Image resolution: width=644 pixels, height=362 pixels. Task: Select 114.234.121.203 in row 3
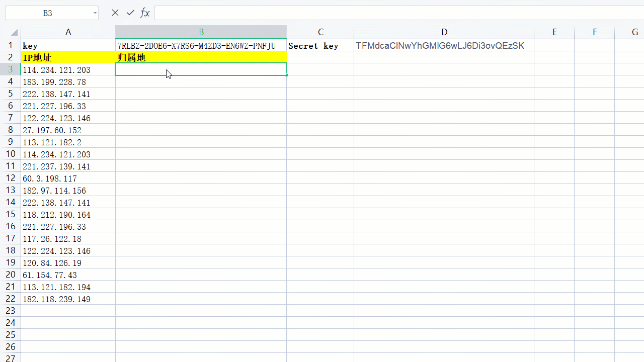[x=68, y=69]
